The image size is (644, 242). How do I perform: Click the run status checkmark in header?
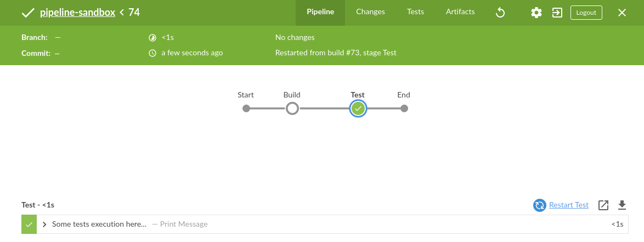(x=28, y=13)
